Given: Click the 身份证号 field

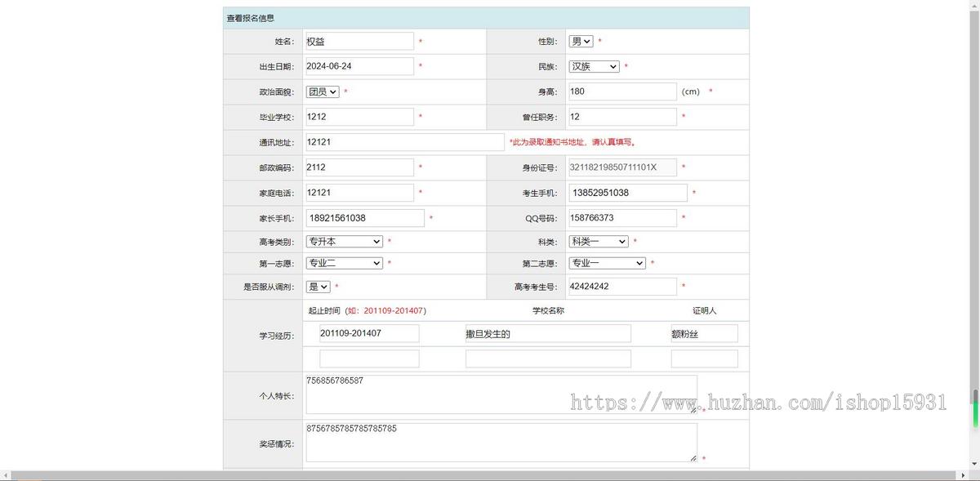Looking at the screenshot, I should (621, 168).
